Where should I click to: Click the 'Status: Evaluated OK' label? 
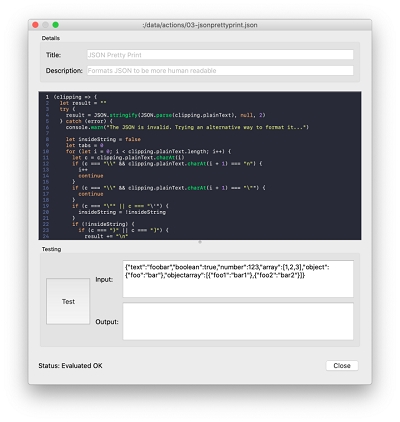(70, 366)
